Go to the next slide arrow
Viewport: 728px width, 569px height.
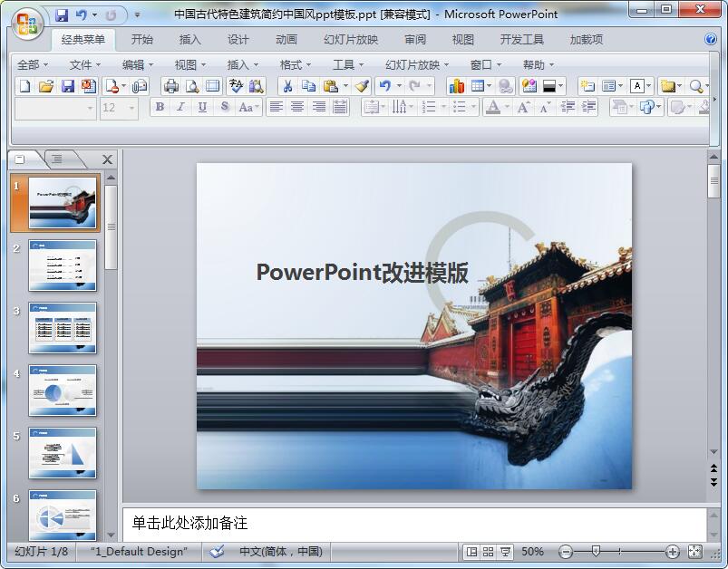[713, 483]
